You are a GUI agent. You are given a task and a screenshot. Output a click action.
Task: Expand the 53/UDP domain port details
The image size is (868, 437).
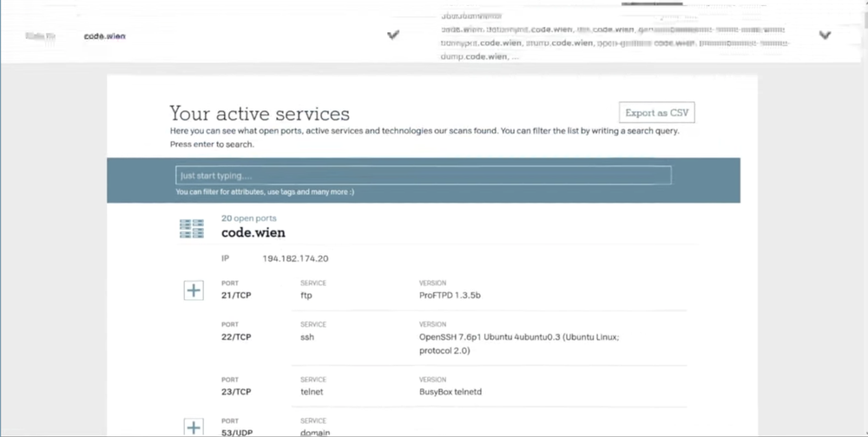pyautogui.click(x=194, y=427)
